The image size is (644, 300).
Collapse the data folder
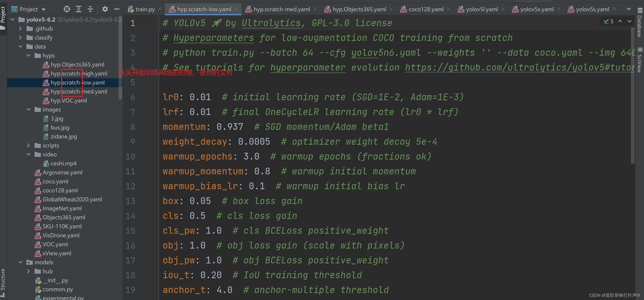[20, 47]
